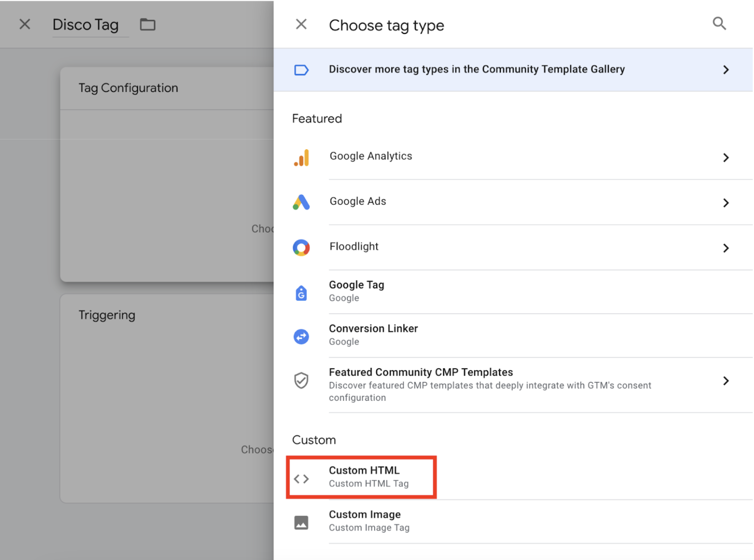Click the Triggering card
The image size is (754, 560).
click(x=167, y=398)
